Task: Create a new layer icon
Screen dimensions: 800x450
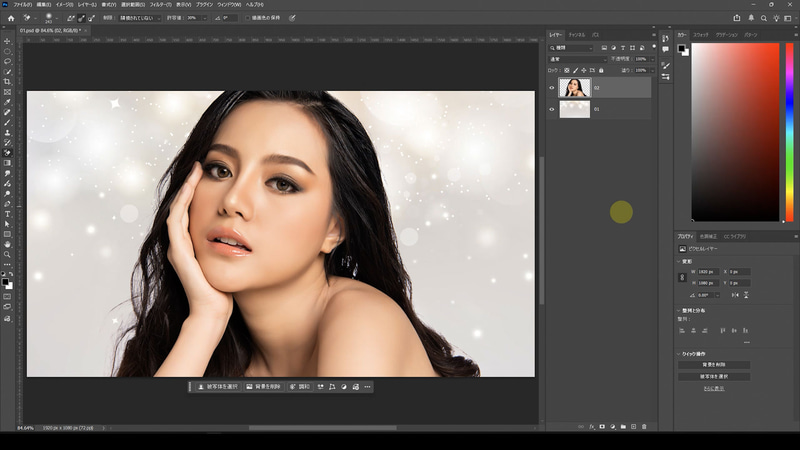Action: (x=634, y=427)
